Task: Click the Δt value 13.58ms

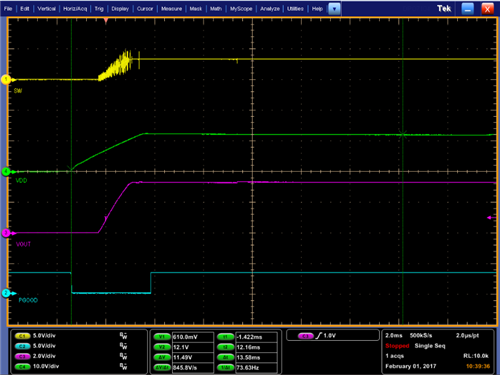Action: [x=248, y=357]
